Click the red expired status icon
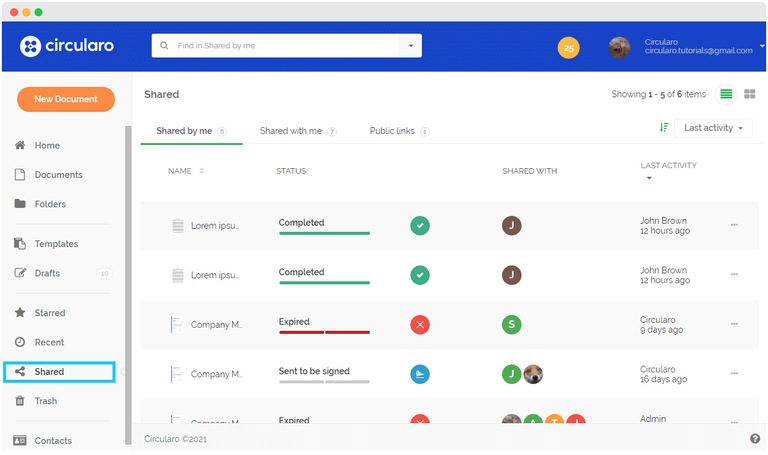 (420, 324)
